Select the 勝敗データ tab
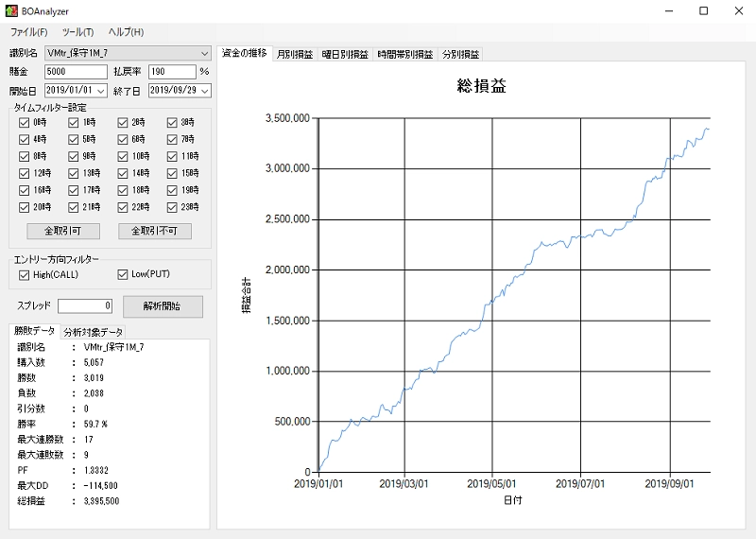756x539 pixels. [34, 331]
